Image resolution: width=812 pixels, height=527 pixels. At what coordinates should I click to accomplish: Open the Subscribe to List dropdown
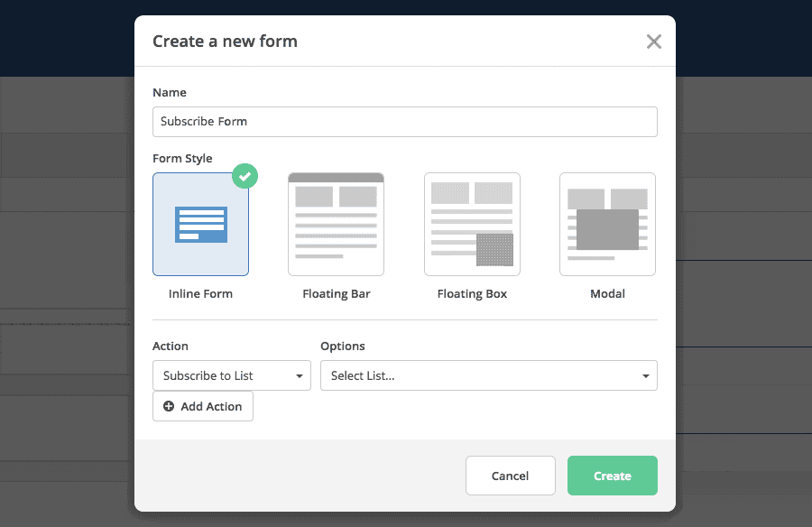coord(231,375)
